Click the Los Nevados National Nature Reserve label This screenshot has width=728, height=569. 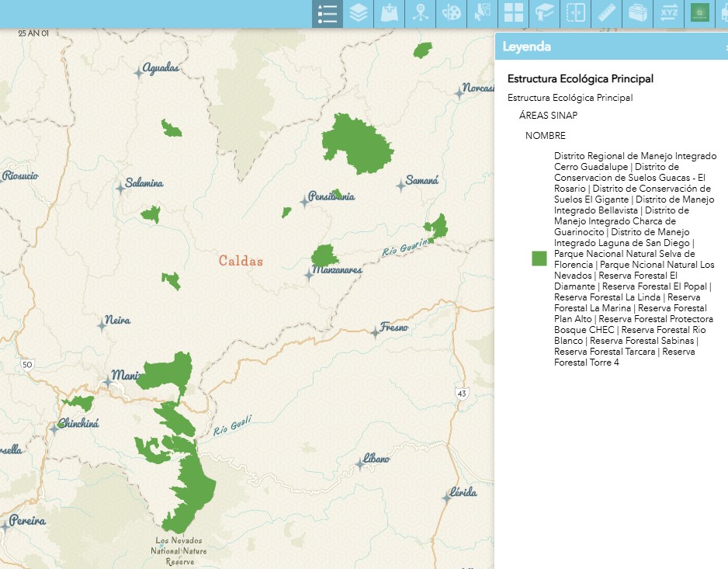(x=179, y=550)
